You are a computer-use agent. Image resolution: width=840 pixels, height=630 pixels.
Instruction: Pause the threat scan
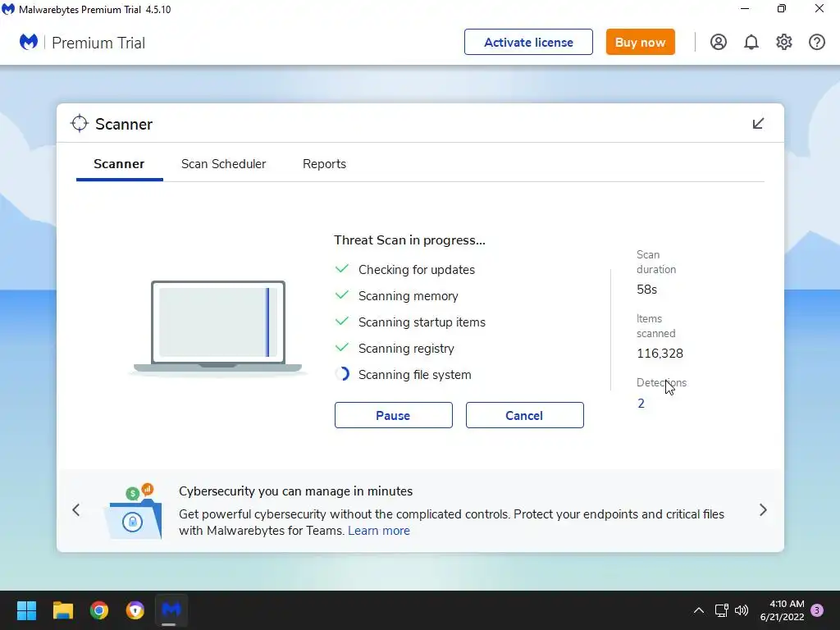pos(393,415)
